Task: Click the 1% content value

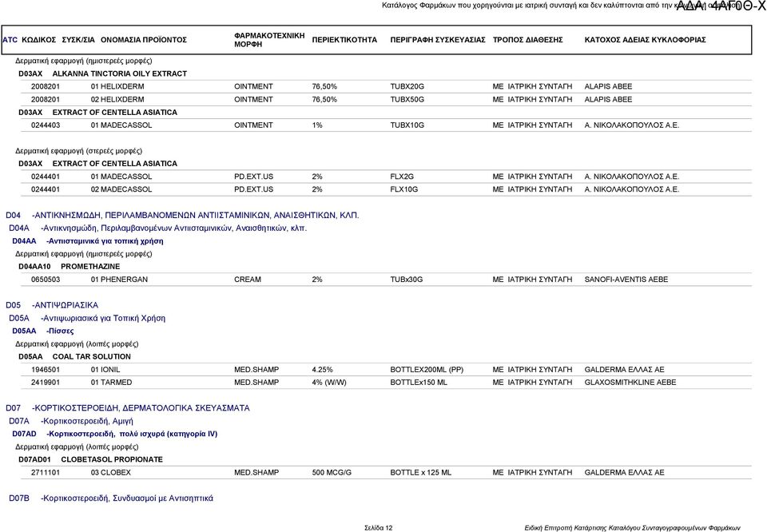Action: tap(317, 125)
